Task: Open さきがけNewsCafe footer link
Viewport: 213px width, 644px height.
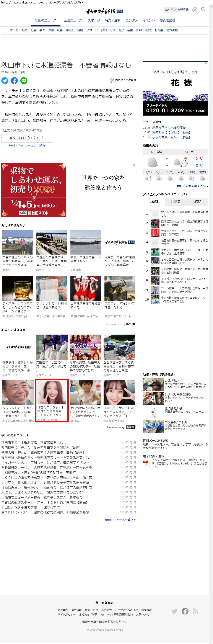Action: click(126, 610)
